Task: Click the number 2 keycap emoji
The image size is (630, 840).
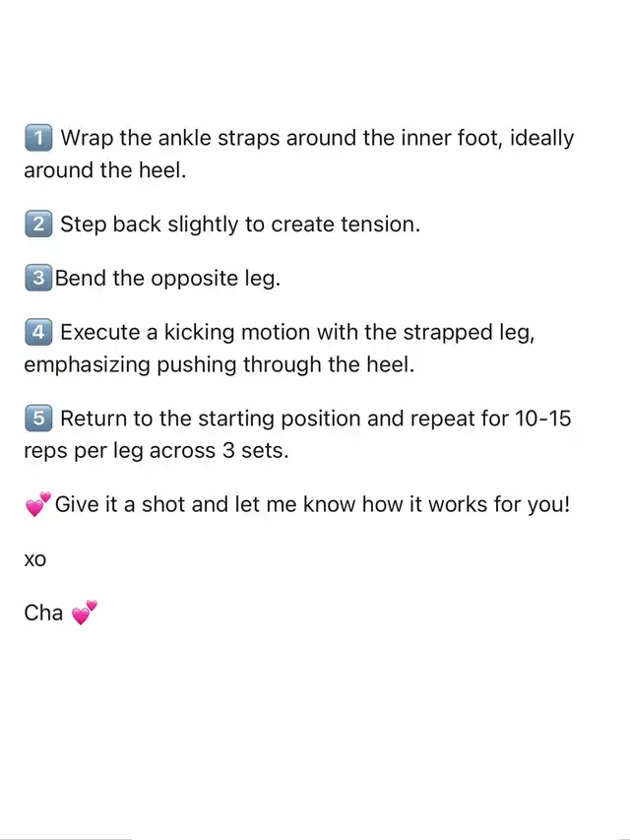Action: tap(37, 224)
